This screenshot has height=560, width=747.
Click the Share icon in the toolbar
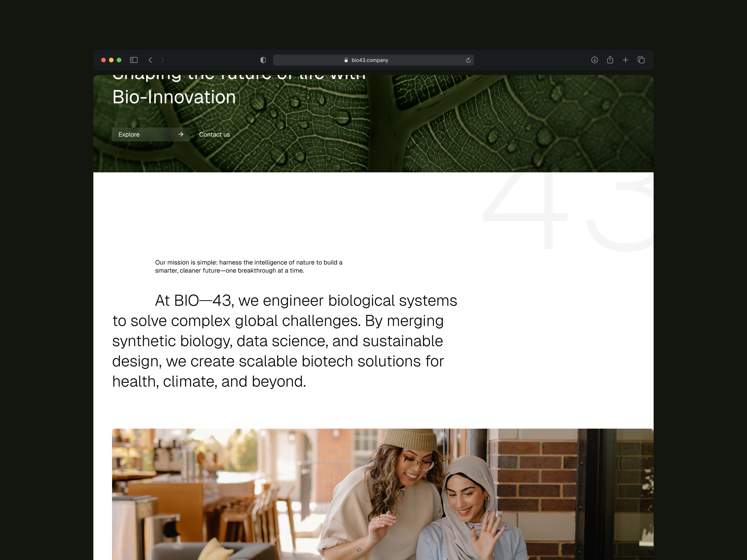(x=610, y=60)
